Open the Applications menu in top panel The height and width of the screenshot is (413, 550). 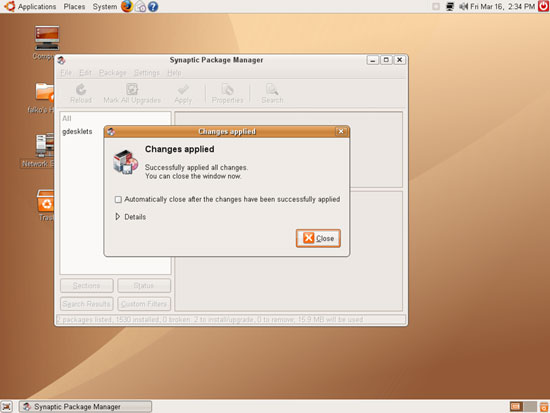(37, 6)
